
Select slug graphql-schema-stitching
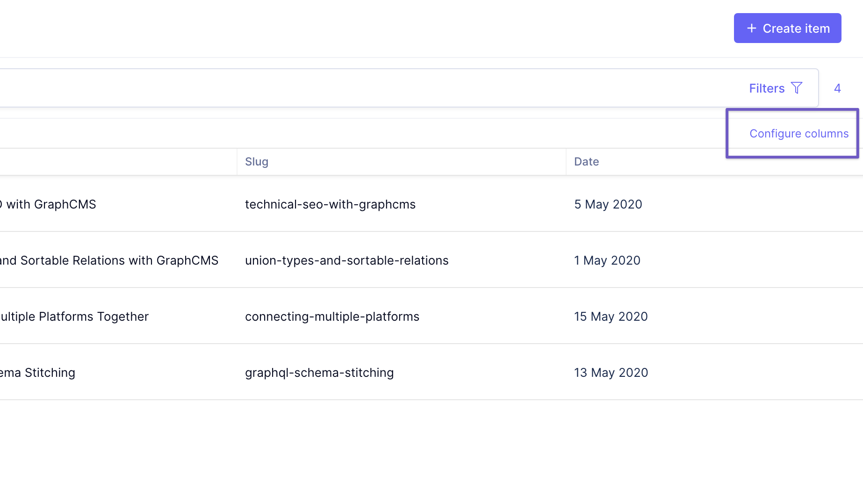coord(319,373)
